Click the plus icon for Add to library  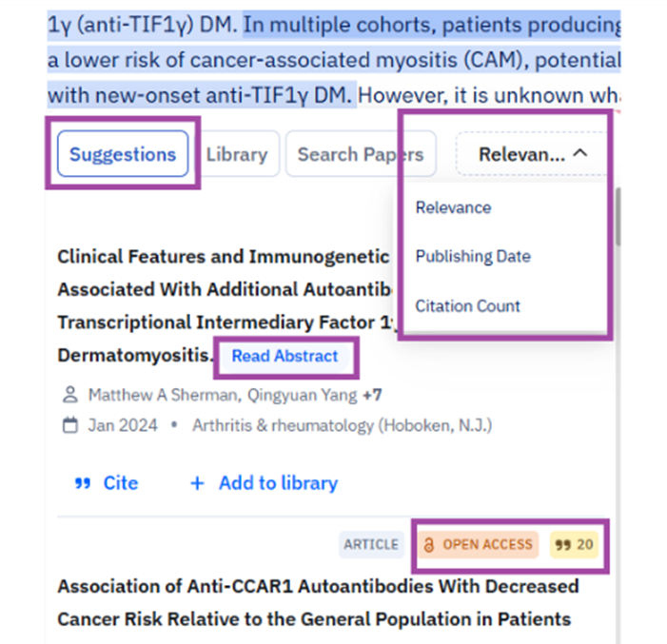point(197,483)
